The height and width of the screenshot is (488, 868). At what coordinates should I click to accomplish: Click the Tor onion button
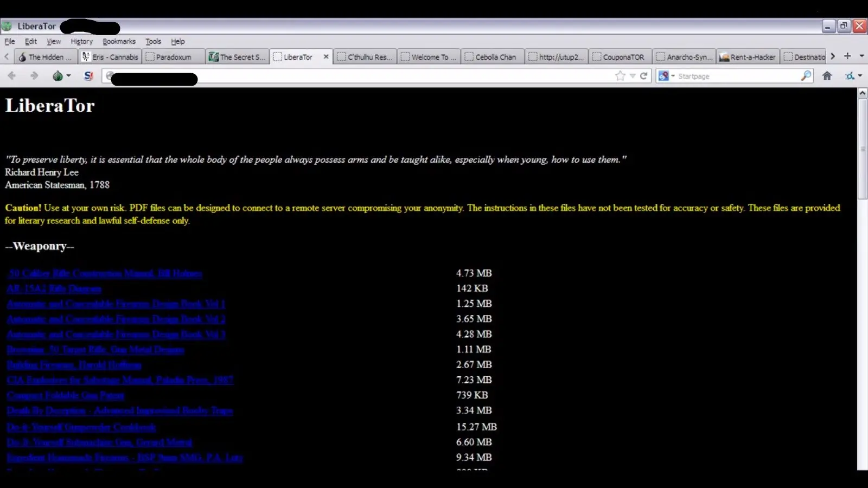[x=58, y=76]
